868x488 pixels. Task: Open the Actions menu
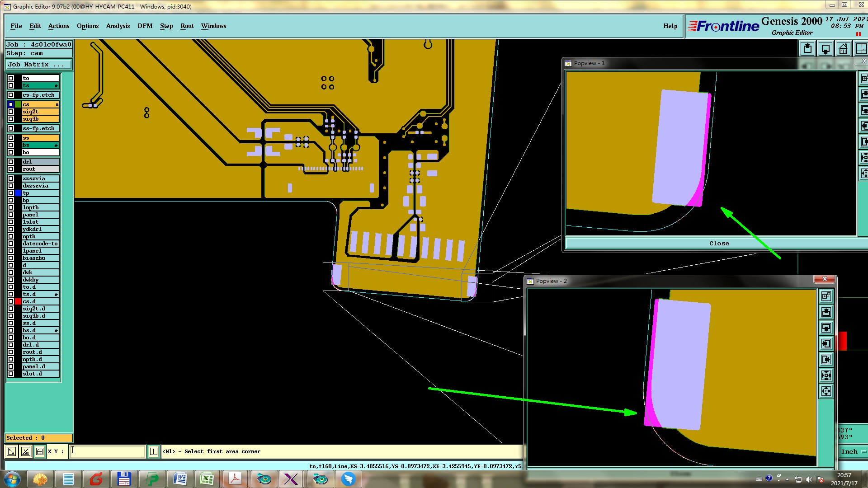[x=59, y=26]
